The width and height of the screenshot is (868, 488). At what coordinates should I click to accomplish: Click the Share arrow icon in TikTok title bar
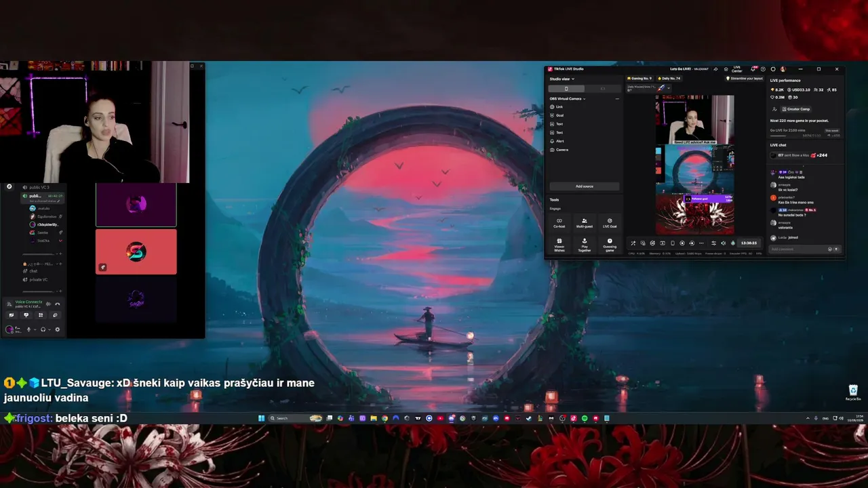716,69
